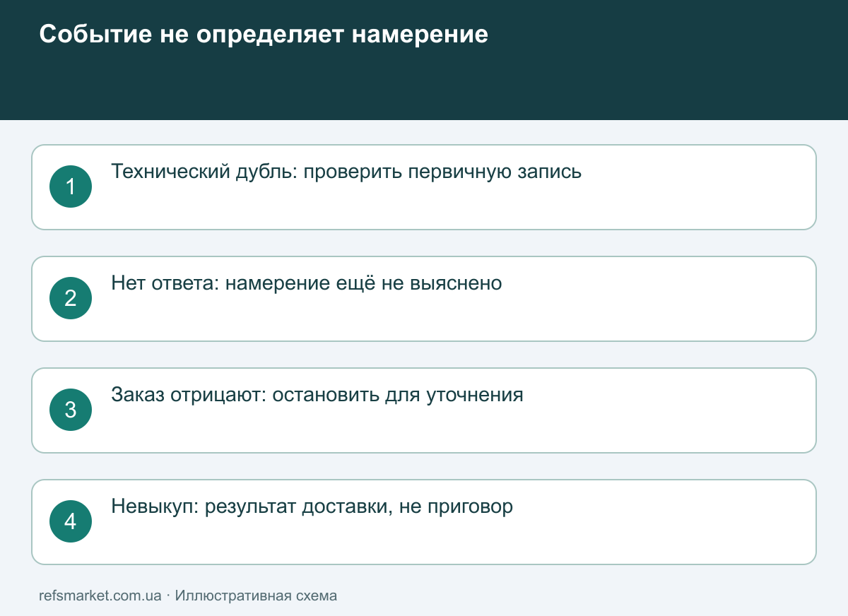
Task: Click the number 4 circle badge
Action: pos(71,521)
